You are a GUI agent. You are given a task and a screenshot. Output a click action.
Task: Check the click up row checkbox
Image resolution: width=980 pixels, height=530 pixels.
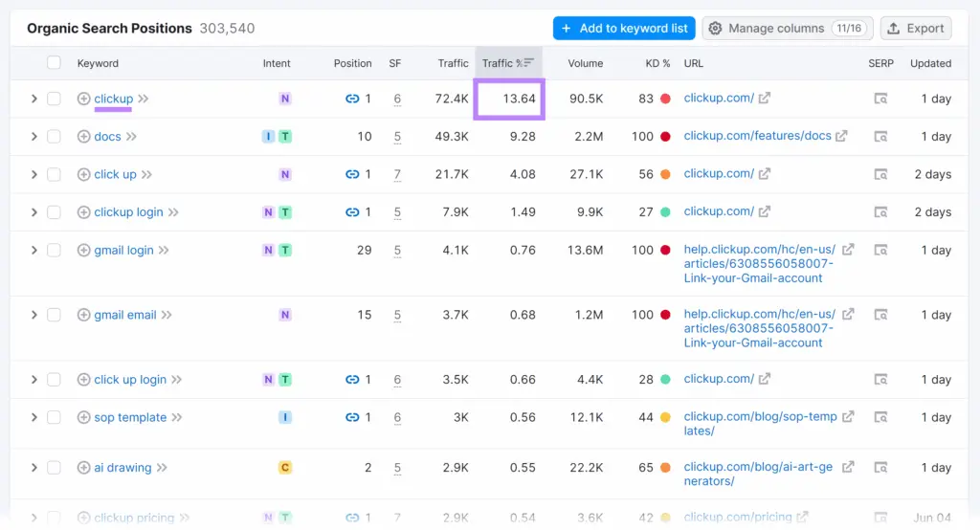coord(54,174)
